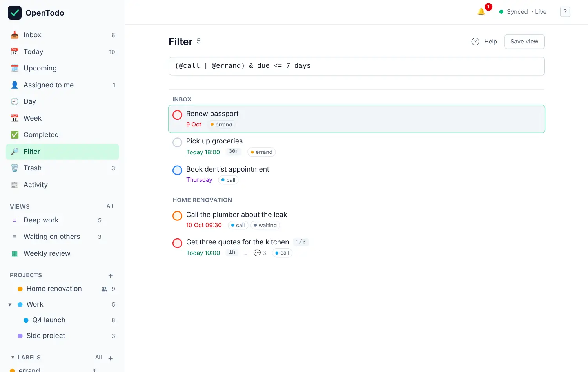Click errand label on Pick up groceries

(261, 152)
